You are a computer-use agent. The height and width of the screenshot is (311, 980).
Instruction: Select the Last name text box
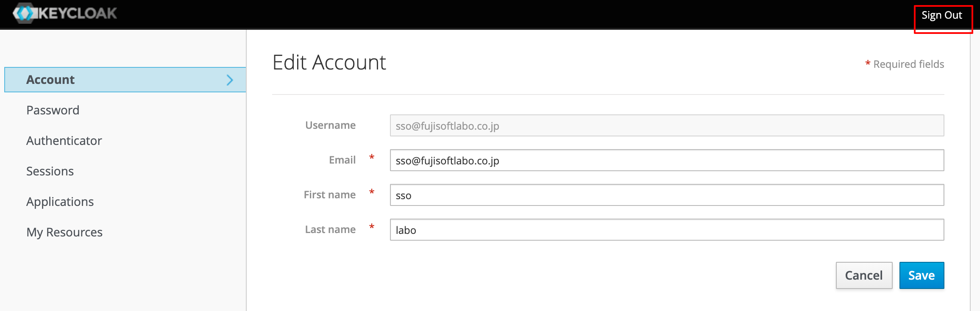pyautogui.click(x=666, y=230)
